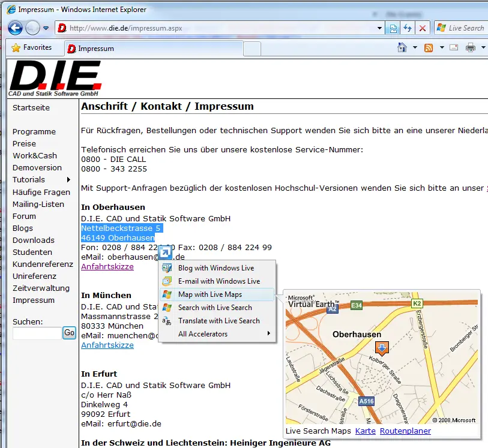Choose Blog with Windows Live
The width and height of the screenshot is (488, 448).
[x=217, y=268]
